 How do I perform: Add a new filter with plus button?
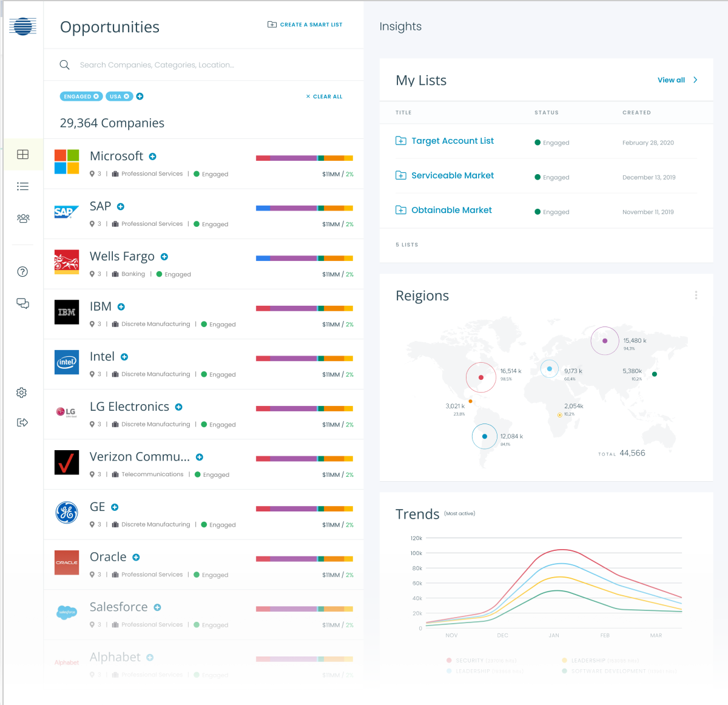pos(140,96)
